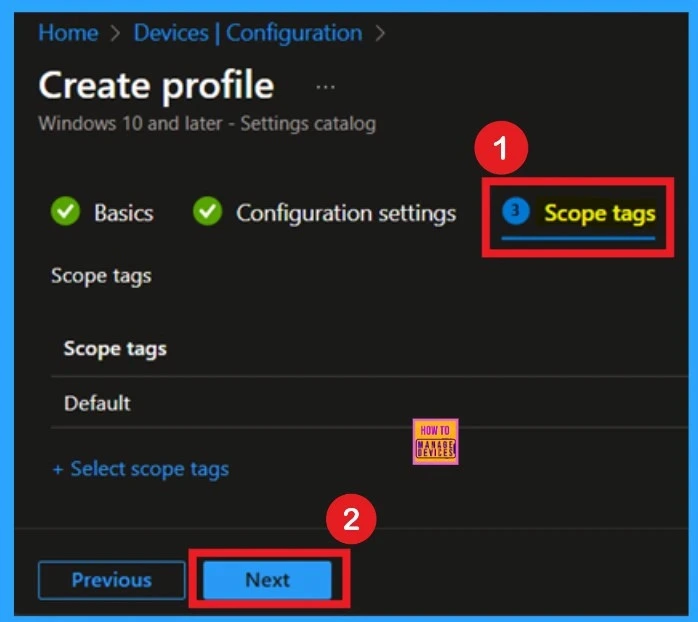Screen dimensions: 698x622
Task: Click the chevron after Devices | Configuration breadcrumb
Action: pyautogui.click(x=379, y=33)
